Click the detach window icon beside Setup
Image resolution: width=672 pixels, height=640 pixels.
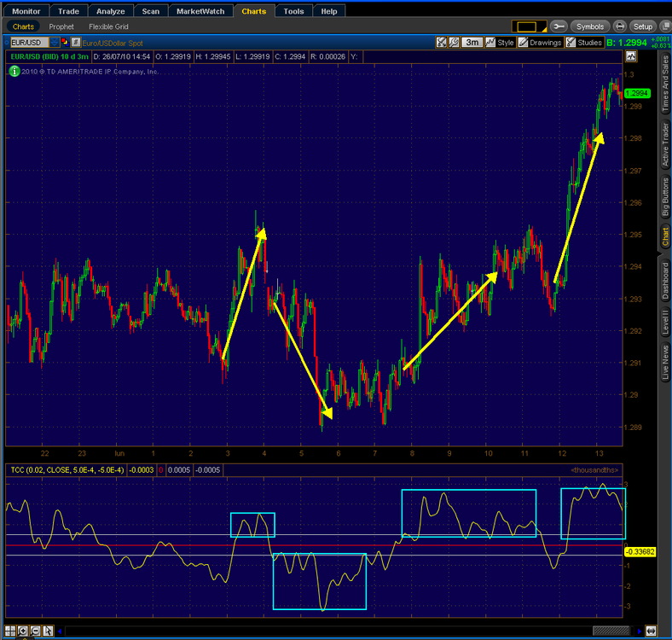click(x=665, y=26)
